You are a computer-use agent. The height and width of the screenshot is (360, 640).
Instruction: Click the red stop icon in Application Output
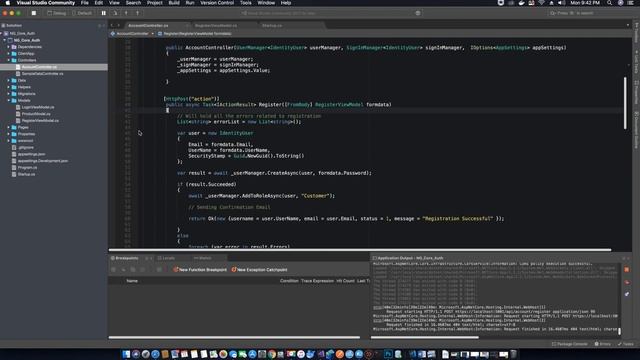click(x=627, y=270)
